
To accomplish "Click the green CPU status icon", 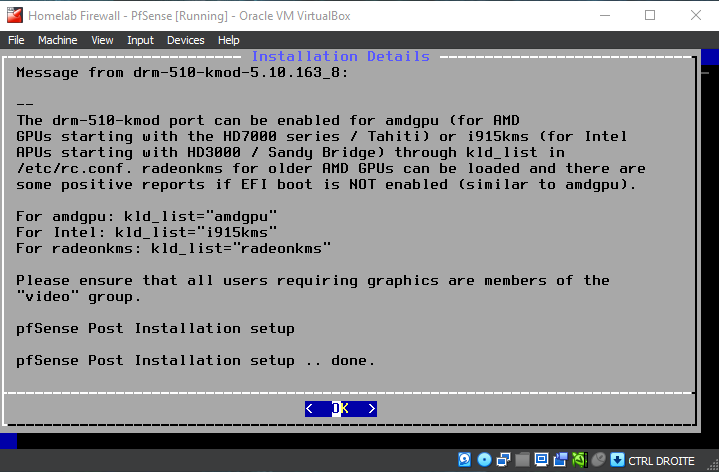I will pos(580,459).
